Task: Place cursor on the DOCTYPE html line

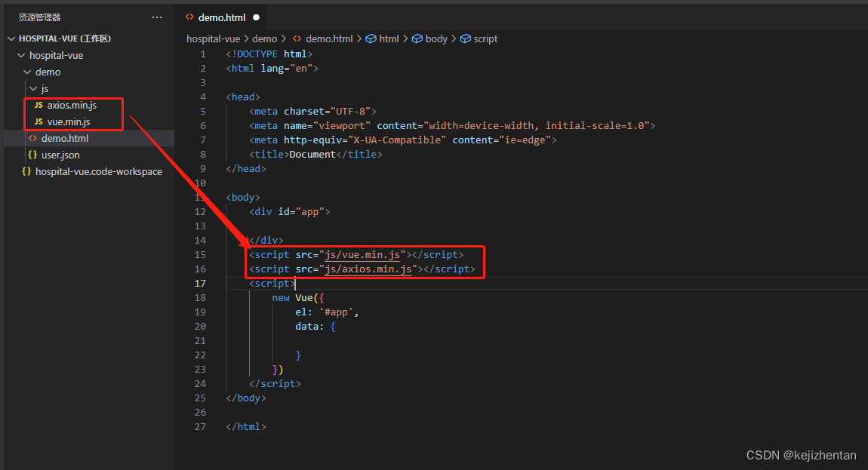Action: [x=269, y=54]
